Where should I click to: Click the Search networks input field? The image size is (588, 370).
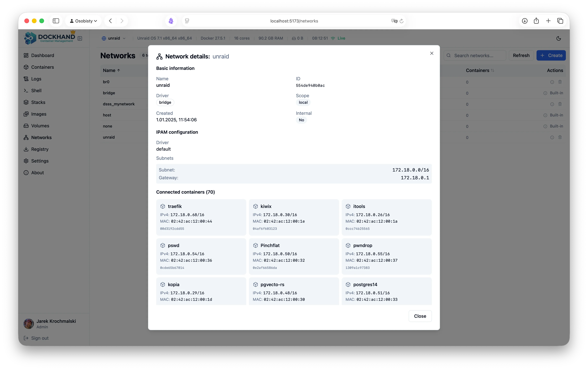tap(475, 55)
